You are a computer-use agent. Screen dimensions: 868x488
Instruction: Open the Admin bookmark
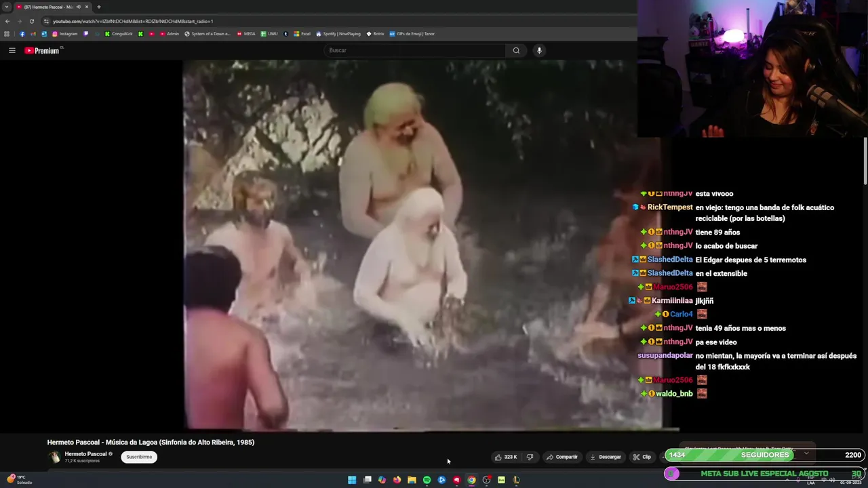pos(170,34)
